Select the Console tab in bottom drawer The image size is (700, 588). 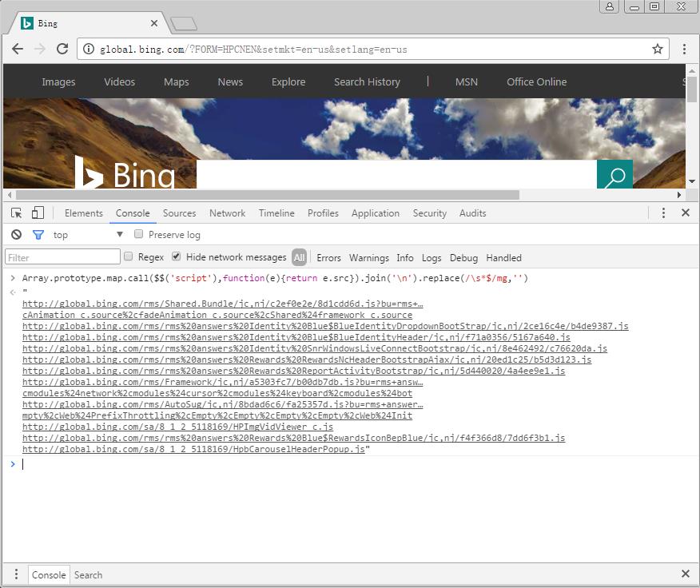[x=49, y=574]
